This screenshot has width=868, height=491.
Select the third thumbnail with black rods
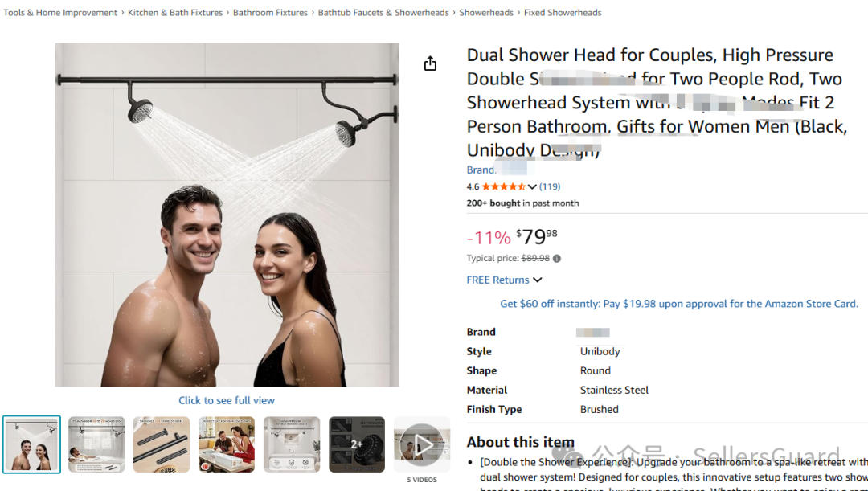click(162, 444)
